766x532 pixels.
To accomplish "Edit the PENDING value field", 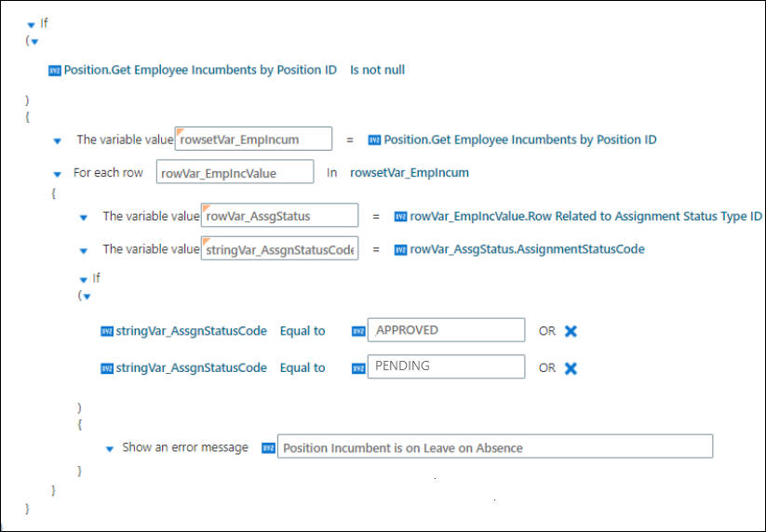I will coord(447,366).
